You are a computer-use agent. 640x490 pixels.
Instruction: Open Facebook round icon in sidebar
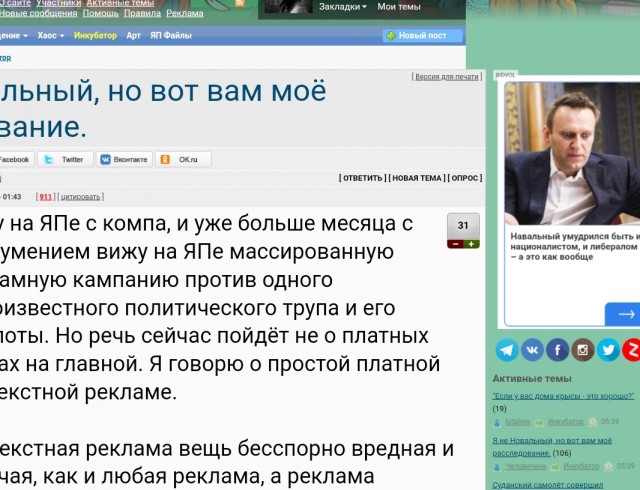(x=558, y=350)
